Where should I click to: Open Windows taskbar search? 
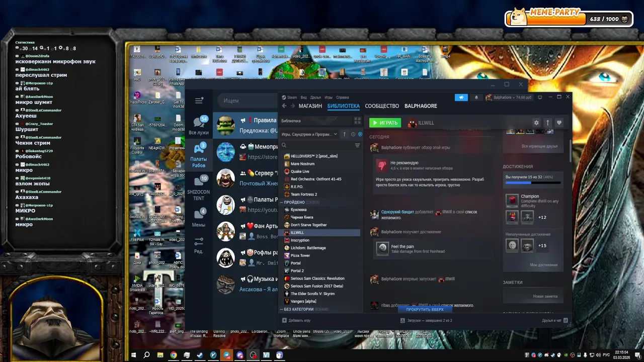coord(146,355)
